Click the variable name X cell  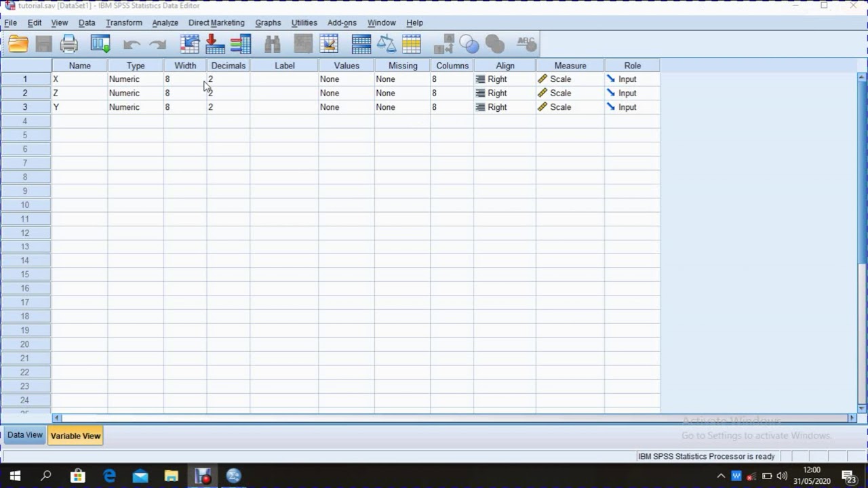click(x=79, y=79)
